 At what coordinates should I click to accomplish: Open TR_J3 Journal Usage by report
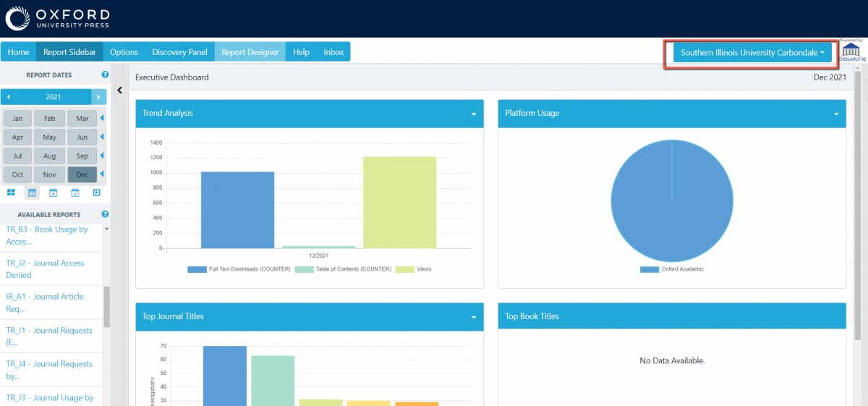[x=50, y=398]
